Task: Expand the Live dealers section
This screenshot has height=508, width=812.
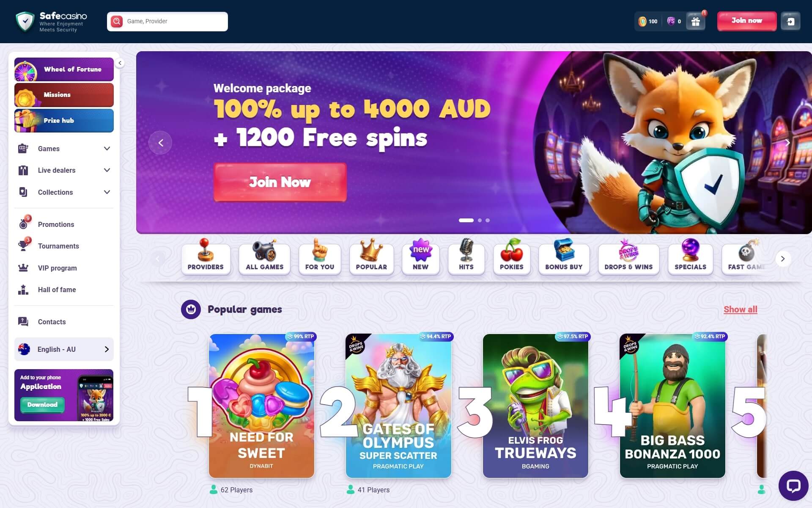Action: click(x=64, y=170)
